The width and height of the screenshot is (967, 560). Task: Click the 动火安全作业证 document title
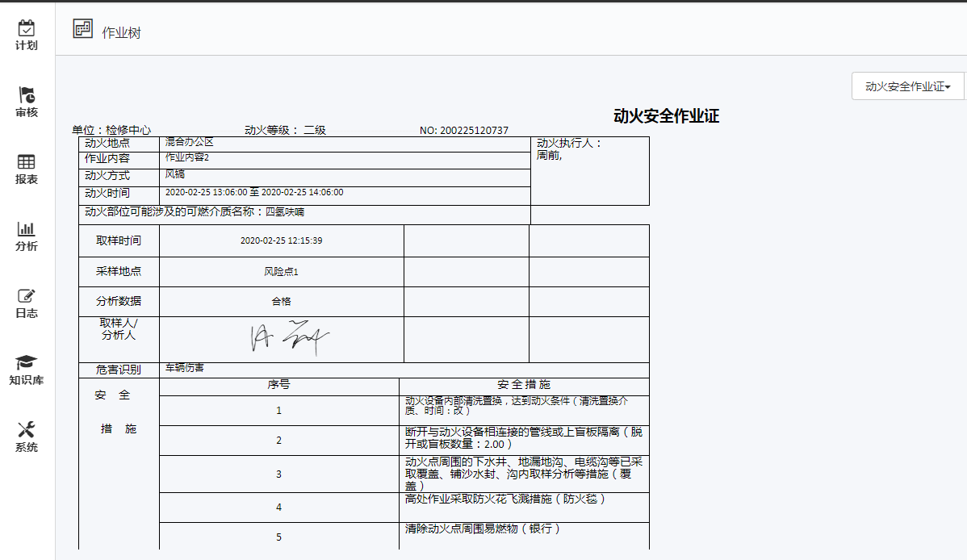click(x=666, y=116)
